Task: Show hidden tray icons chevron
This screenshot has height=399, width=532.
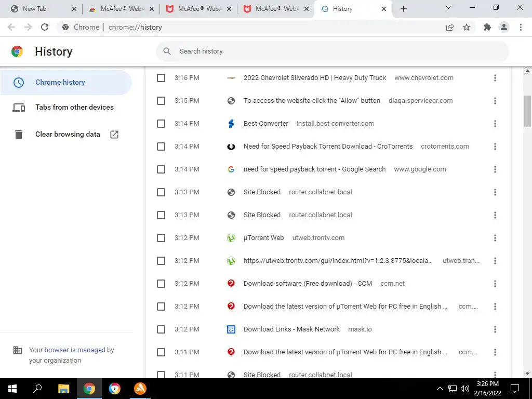Action: [x=440, y=389]
